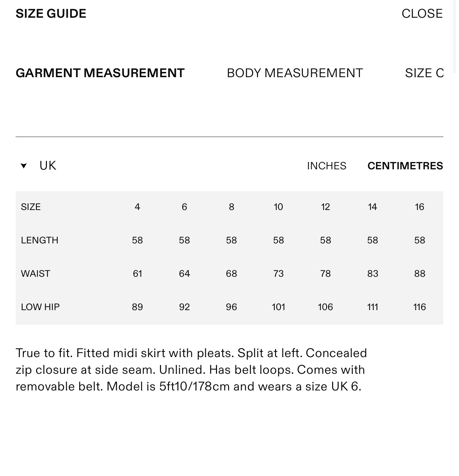Click size 14 in the size row

click(372, 207)
